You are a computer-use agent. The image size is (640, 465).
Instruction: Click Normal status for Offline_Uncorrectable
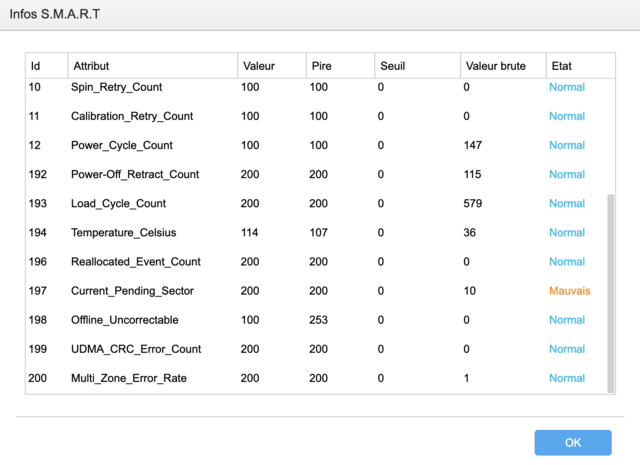tap(567, 320)
